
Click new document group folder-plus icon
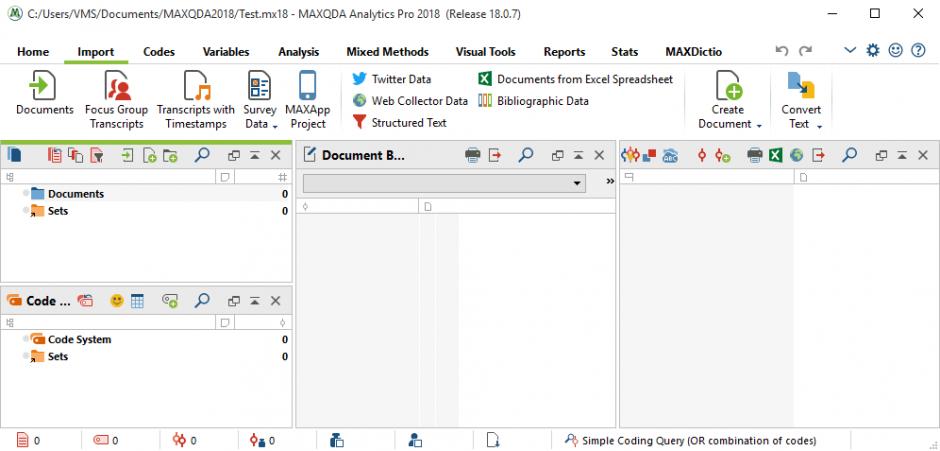coord(170,155)
